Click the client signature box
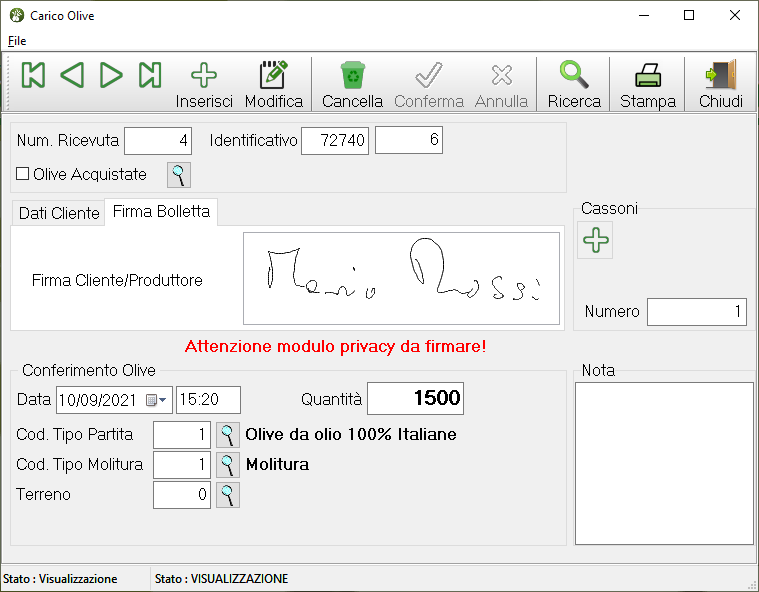 pyautogui.click(x=401, y=278)
